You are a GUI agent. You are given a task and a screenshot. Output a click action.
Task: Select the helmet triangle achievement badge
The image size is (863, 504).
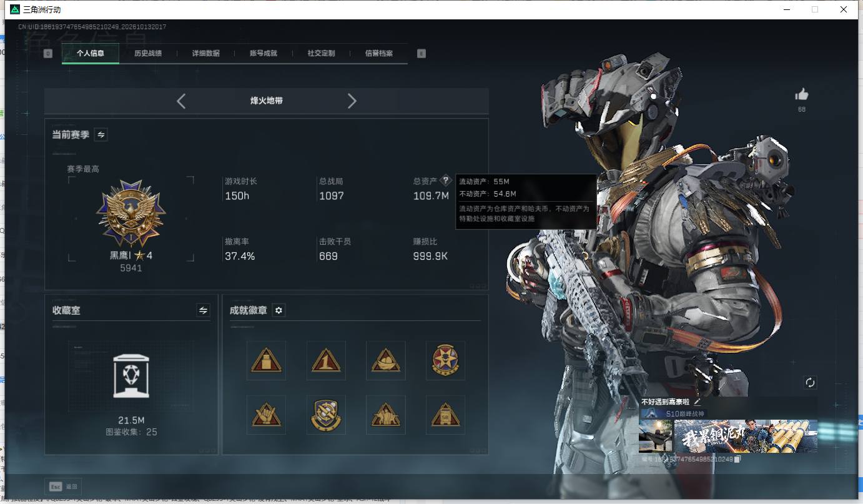(x=386, y=360)
